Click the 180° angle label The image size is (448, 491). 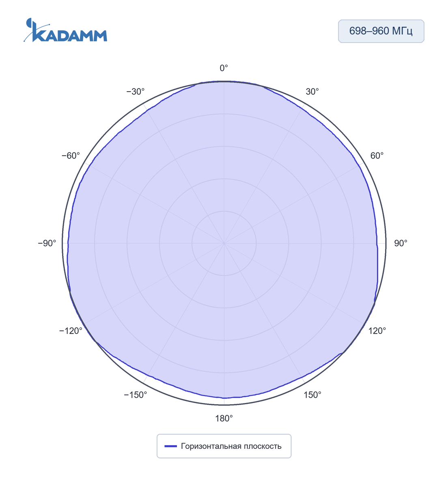click(x=224, y=418)
